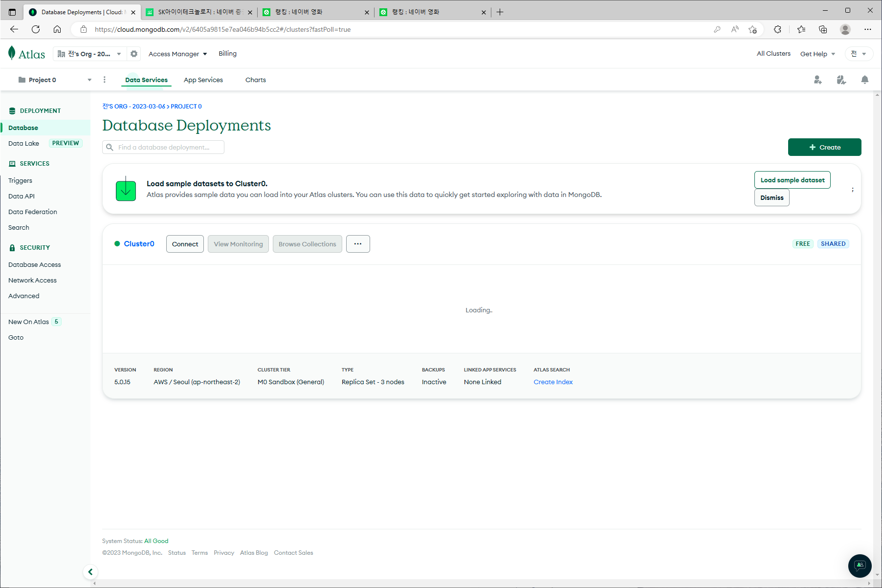Open project options three-dot menu
882x588 pixels.
coord(104,80)
